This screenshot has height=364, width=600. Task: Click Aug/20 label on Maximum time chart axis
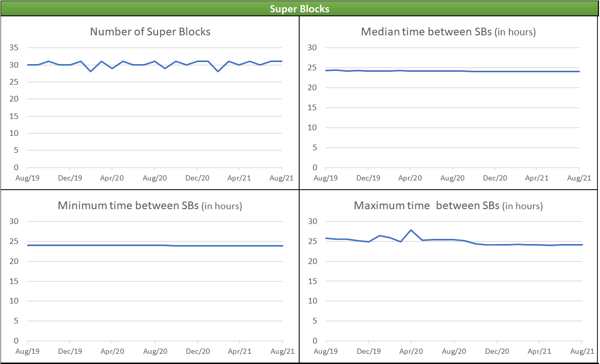(x=454, y=351)
